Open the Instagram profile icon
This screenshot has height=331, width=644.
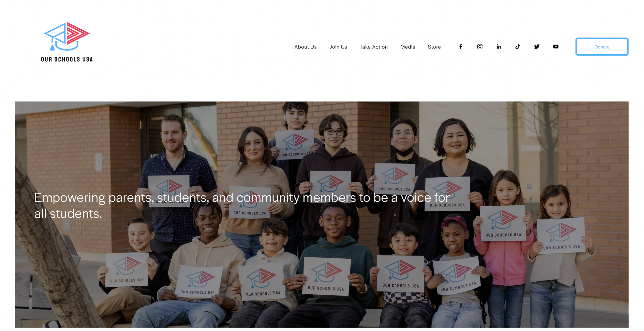(480, 47)
